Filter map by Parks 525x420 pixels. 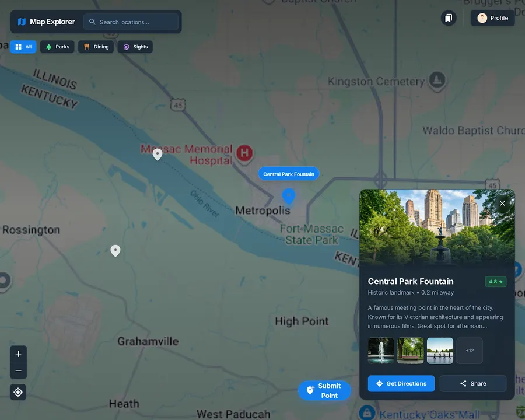click(x=57, y=47)
